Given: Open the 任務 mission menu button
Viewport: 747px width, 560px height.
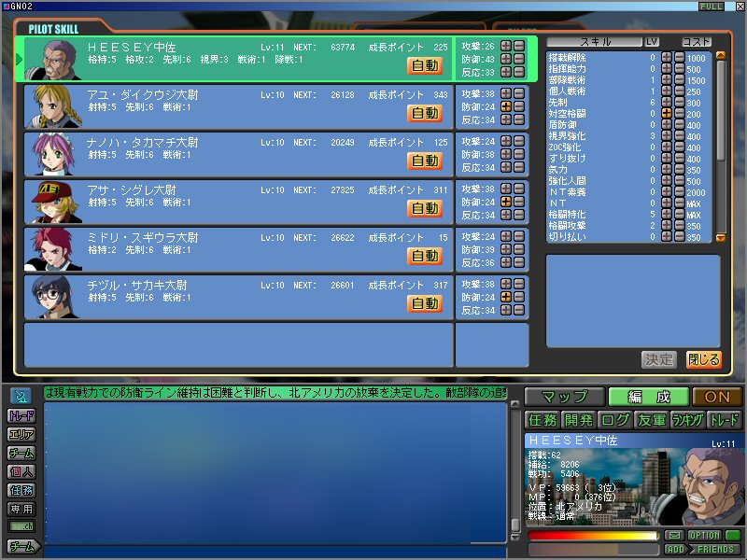Looking at the screenshot, I should pos(543,420).
